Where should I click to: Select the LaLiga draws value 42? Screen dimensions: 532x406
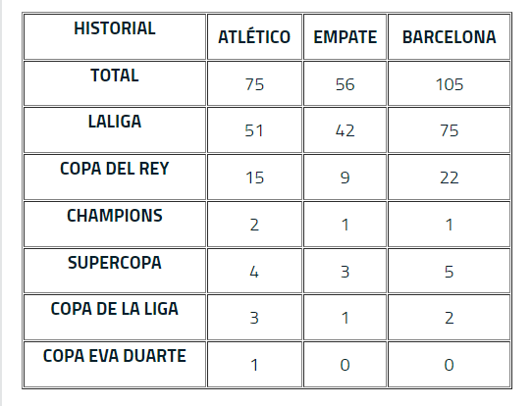click(346, 130)
